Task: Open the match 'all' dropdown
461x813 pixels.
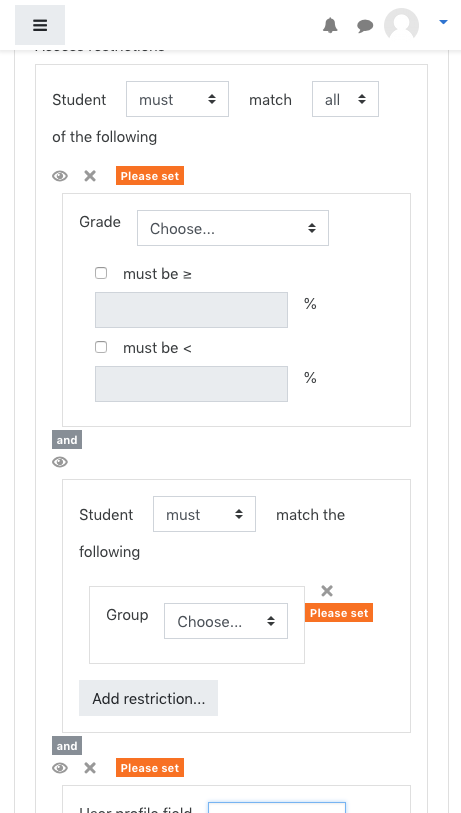Action: (x=345, y=99)
